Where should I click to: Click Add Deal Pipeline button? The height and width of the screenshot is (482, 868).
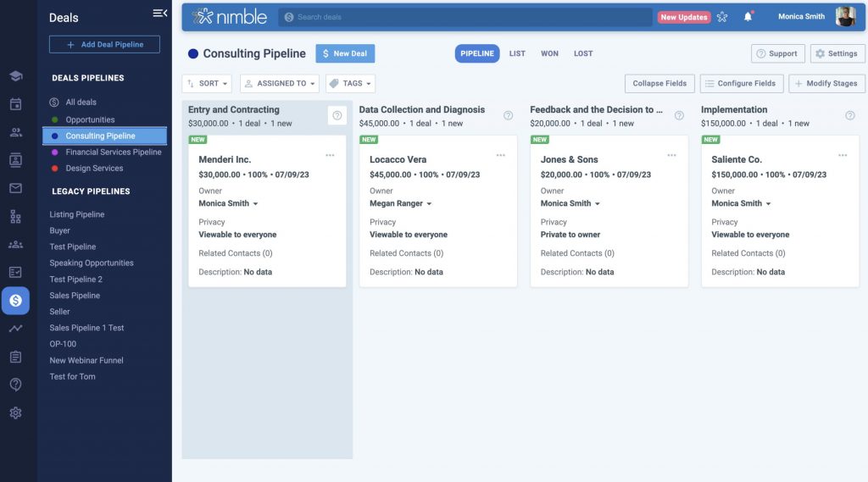pos(104,45)
